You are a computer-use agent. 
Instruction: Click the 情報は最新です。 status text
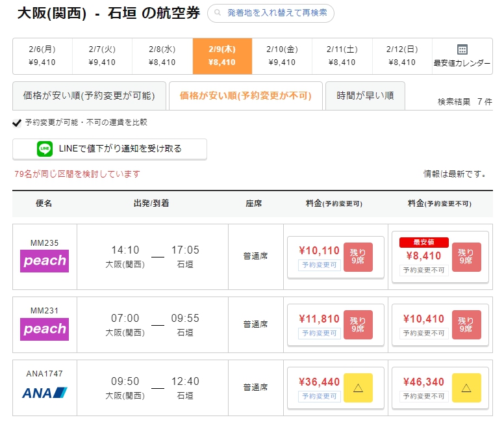tap(455, 174)
